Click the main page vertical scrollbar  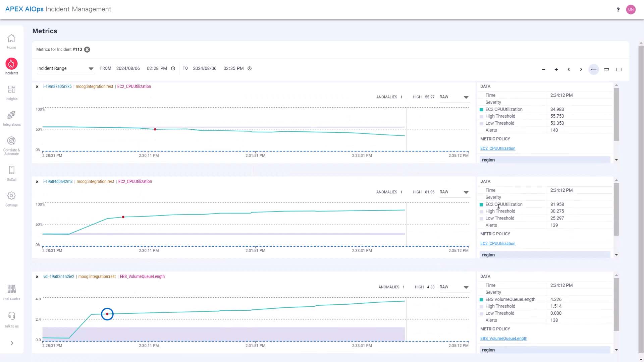[641, 199]
